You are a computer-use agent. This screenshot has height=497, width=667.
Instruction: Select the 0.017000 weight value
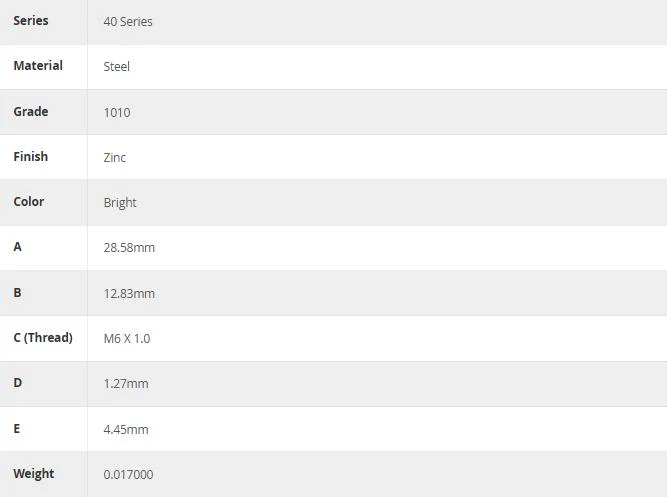128,474
